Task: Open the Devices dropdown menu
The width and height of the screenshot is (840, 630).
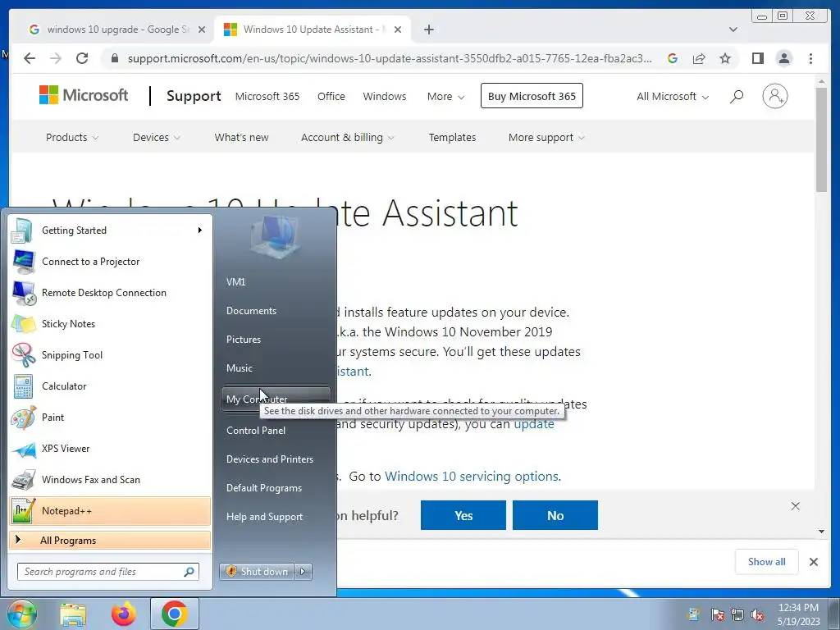Action: point(157,137)
